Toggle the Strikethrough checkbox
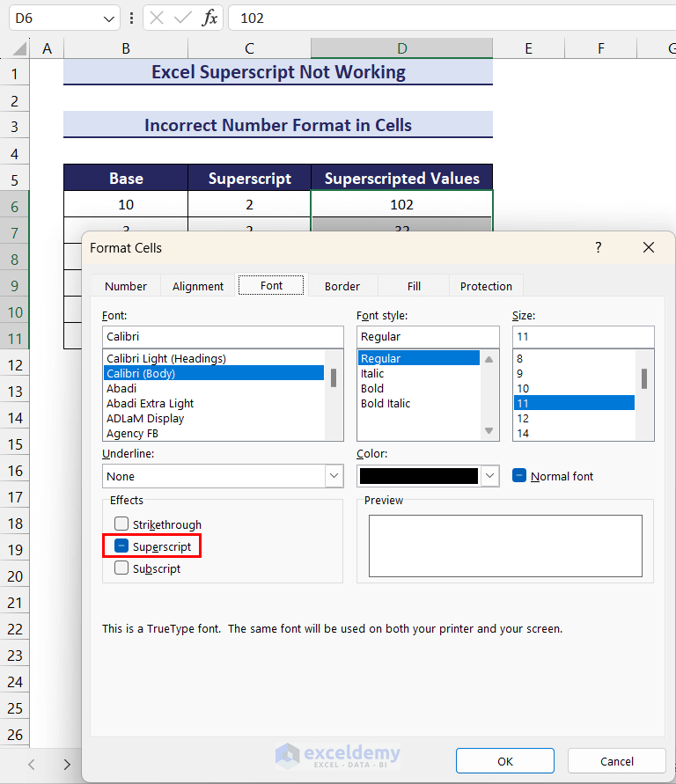Screen dimensions: 676x784 pos(121,524)
